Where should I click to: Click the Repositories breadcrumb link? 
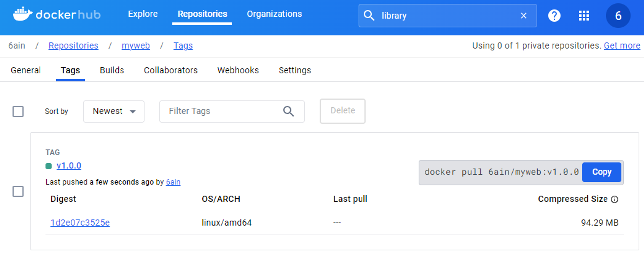[x=73, y=46]
